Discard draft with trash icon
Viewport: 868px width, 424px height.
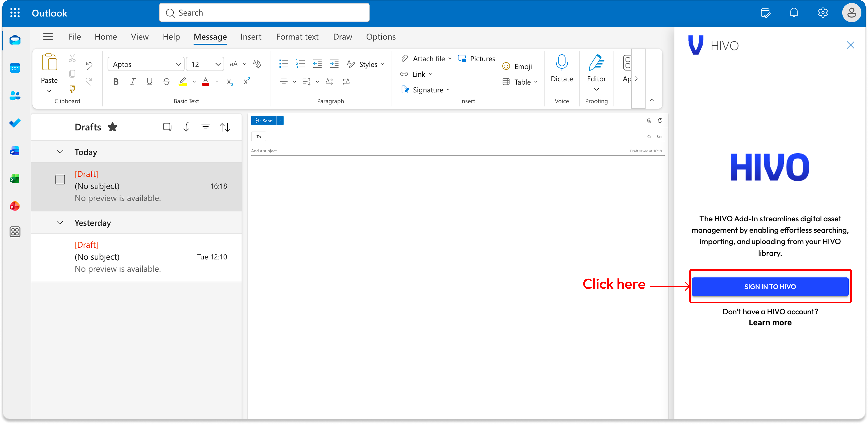pos(649,121)
